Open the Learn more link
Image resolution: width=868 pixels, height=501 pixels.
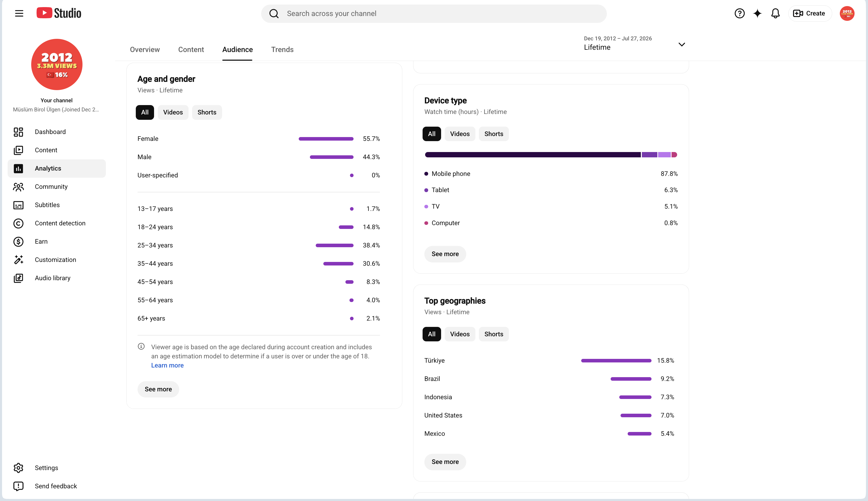pos(167,365)
